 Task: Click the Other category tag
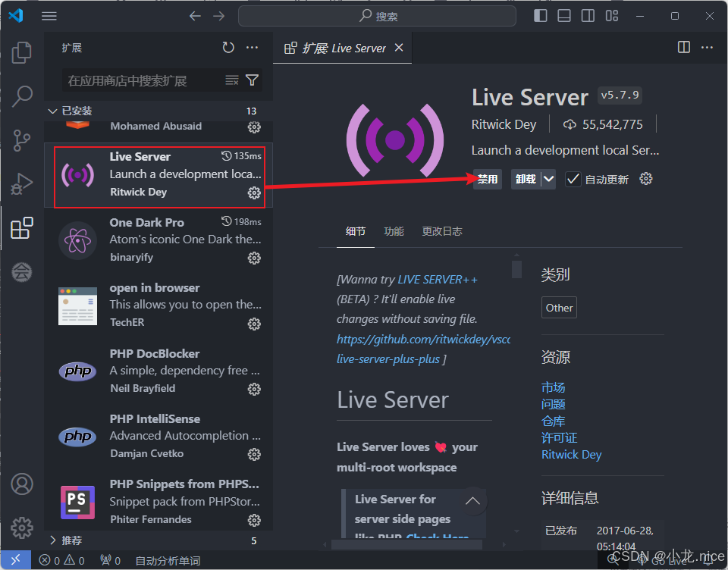(559, 308)
